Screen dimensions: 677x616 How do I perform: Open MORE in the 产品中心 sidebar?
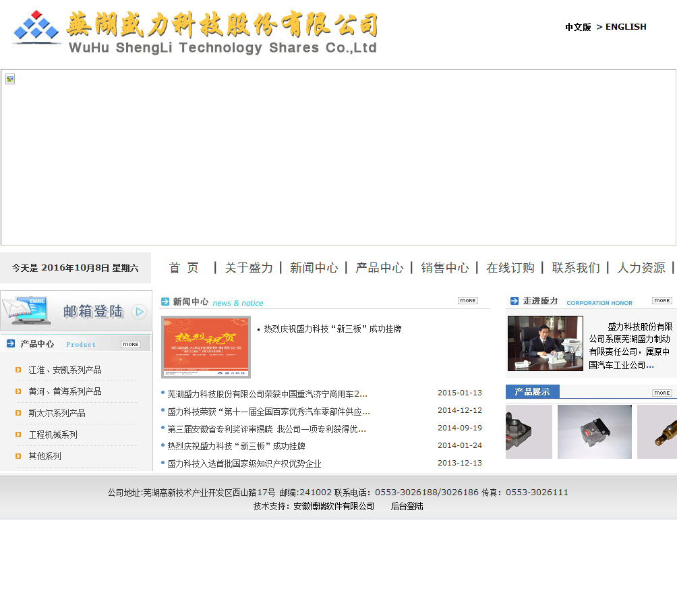[130, 344]
